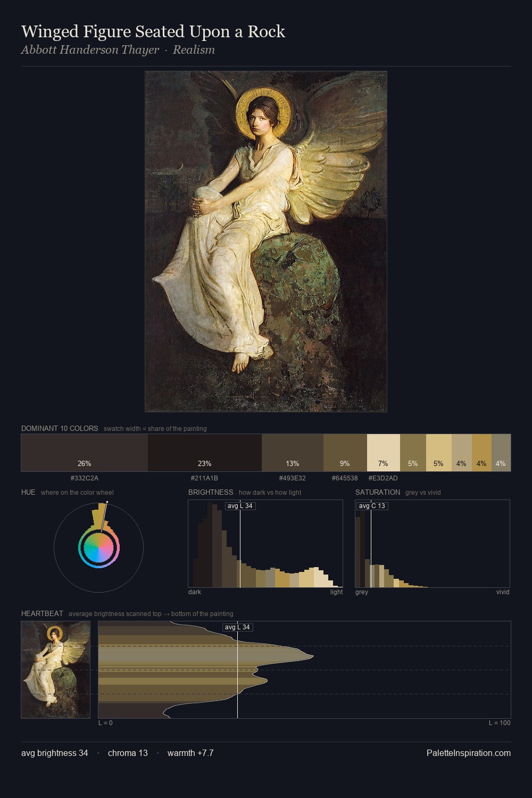
Task: Click the Brightness histogram chart
Action: [x=265, y=544]
